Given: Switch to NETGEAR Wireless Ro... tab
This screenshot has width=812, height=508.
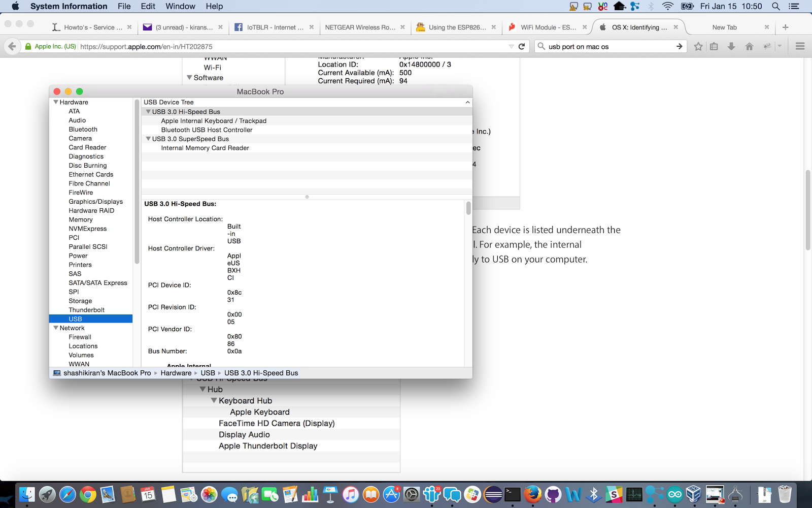Looking at the screenshot, I should [365, 27].
